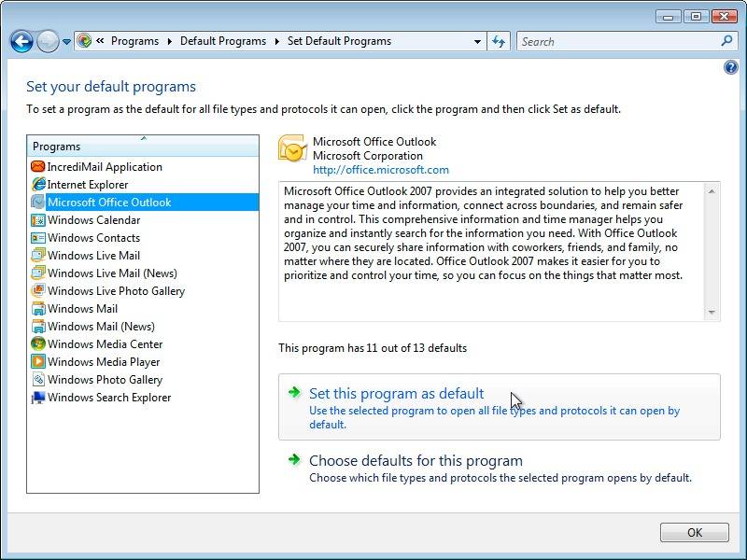Navigate to Programs breadcrumb
The height and width of the screenshot is (560, 747).
[x=134, y=41]
